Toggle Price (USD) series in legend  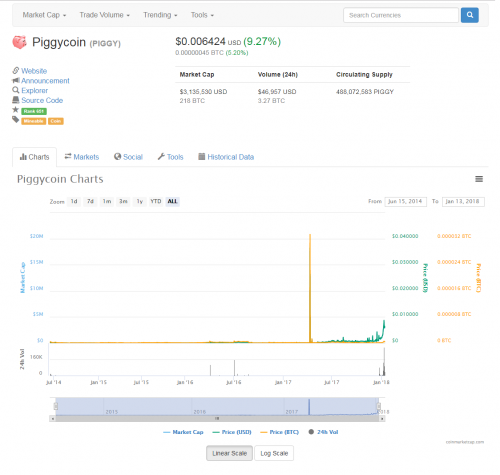click(x=232, y=432)
